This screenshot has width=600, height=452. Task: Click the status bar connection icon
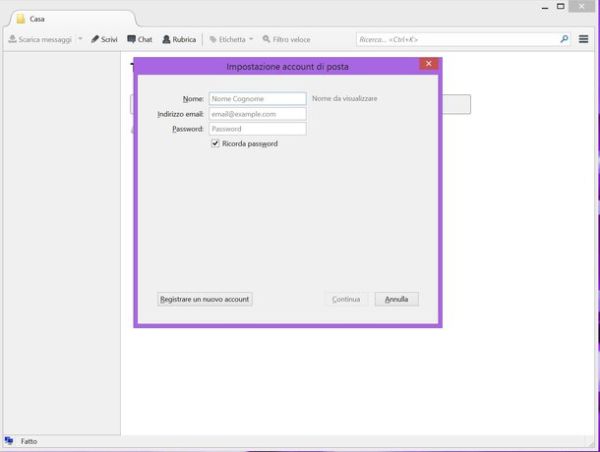coord(9,441)
